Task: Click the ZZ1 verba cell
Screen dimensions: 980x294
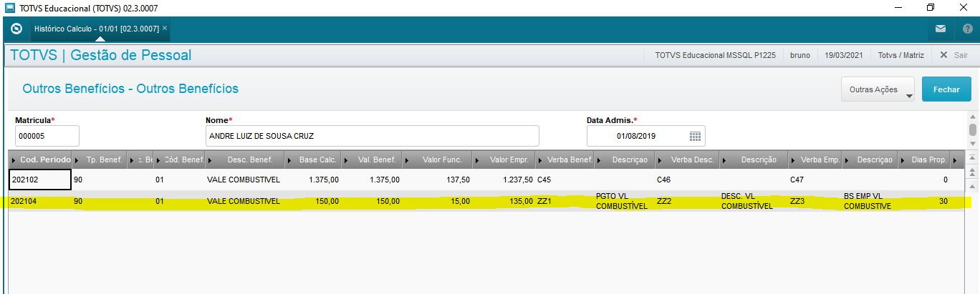Action: click(565, 202)
